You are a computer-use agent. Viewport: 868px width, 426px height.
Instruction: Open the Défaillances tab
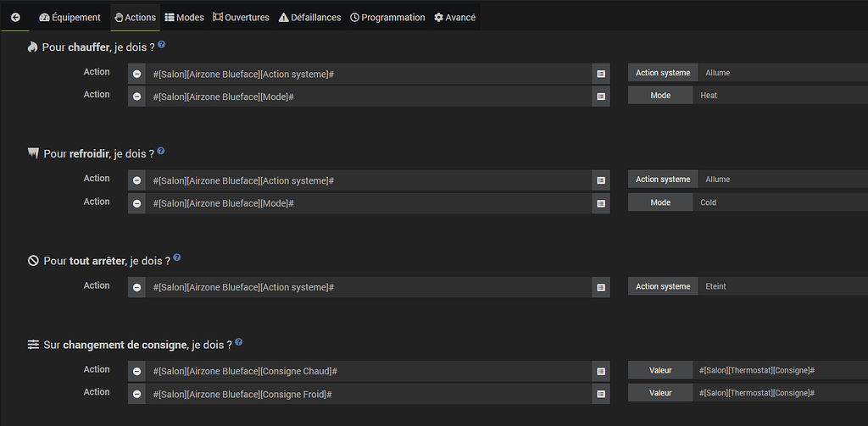309,17
